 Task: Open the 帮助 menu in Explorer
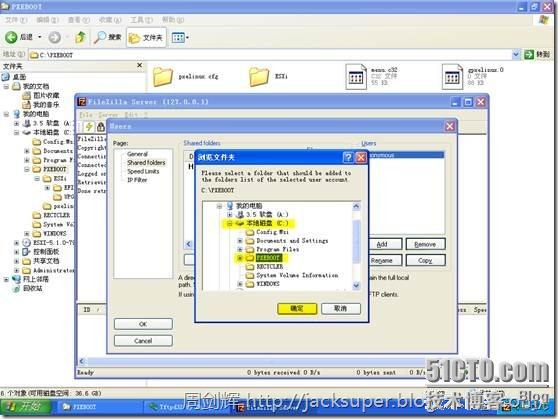(x=173, y=20)
